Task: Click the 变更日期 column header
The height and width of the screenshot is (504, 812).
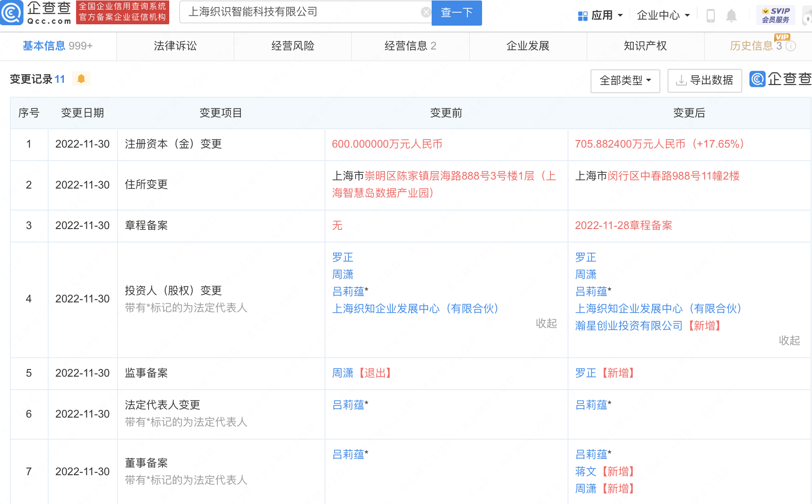Action: tap(82, 113)
